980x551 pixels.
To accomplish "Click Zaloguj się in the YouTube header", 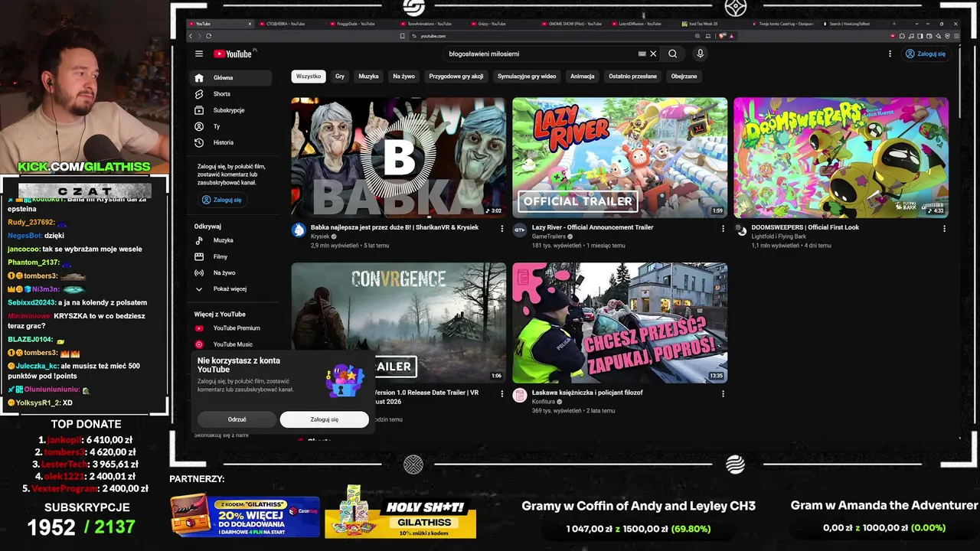I will (926, 54).
